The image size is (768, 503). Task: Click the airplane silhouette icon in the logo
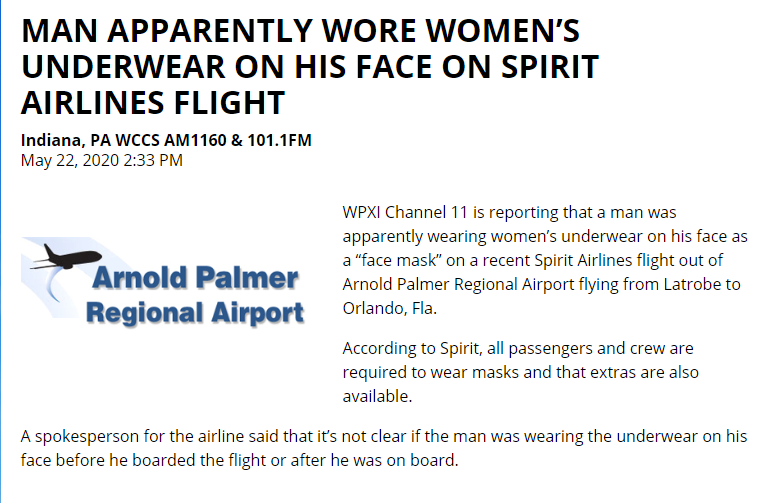66,257
